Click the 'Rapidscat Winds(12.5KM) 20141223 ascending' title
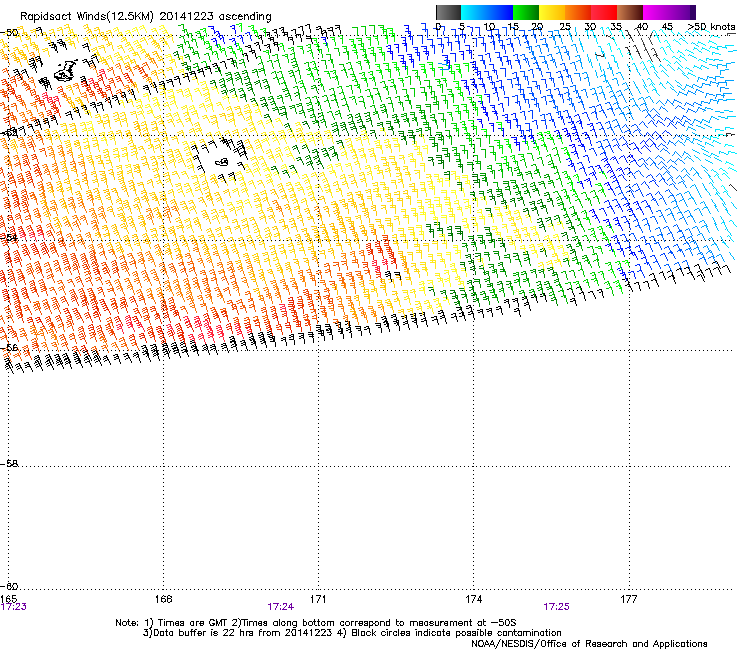 (146, 17)
